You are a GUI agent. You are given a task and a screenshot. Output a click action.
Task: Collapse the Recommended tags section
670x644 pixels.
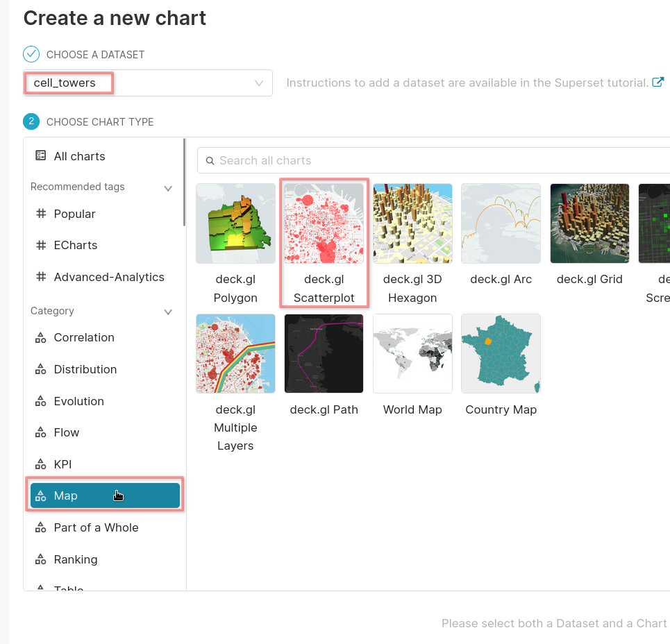click(167, 187)
